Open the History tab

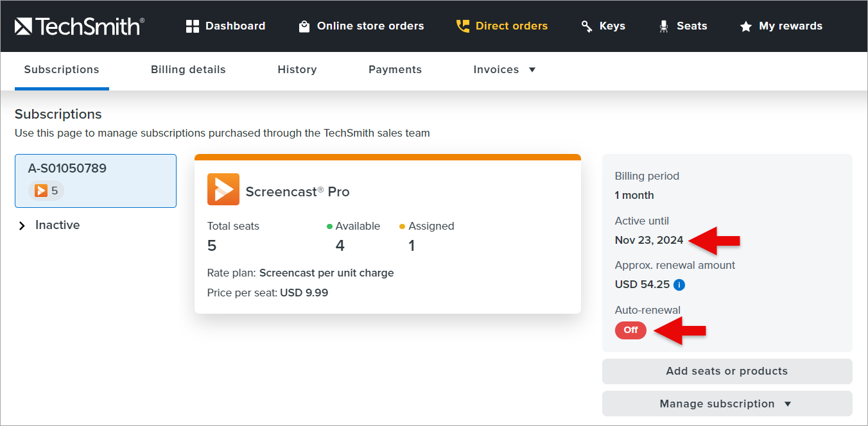click(x=297, y=70)
